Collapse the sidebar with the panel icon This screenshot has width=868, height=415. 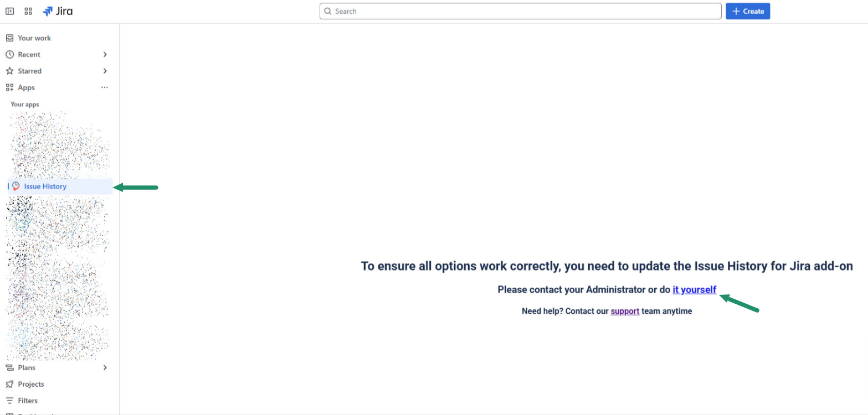9,11
